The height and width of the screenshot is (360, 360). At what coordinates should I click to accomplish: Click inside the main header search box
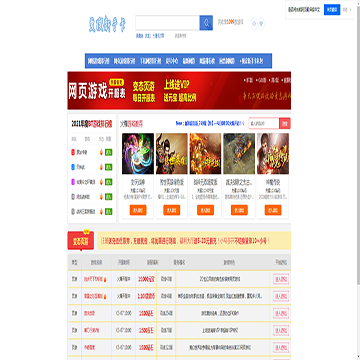[167, 23]
